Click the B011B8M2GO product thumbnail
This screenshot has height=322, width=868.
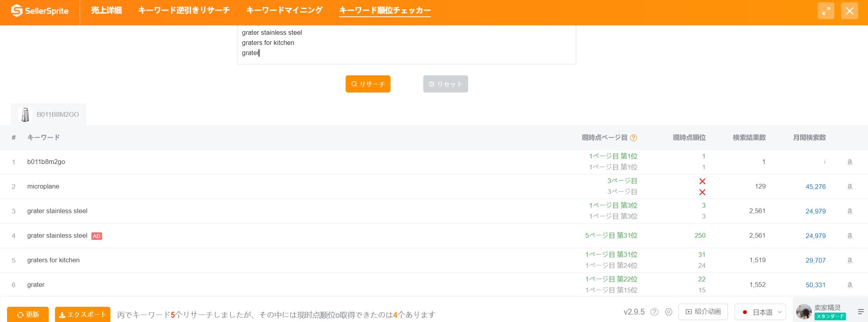pos(25,115)
